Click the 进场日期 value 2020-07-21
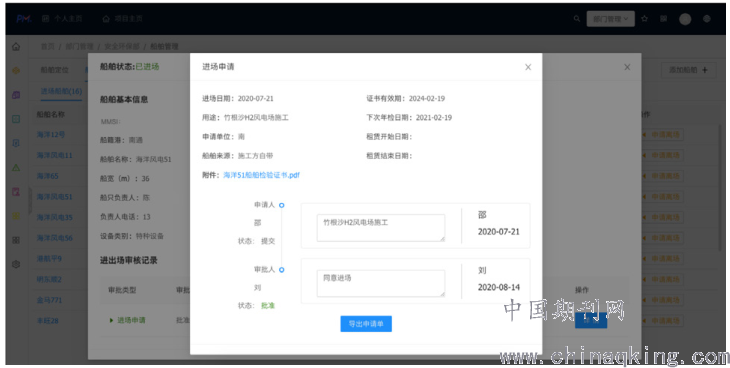This screenshot has height=368, width=730. click(255, 99)
